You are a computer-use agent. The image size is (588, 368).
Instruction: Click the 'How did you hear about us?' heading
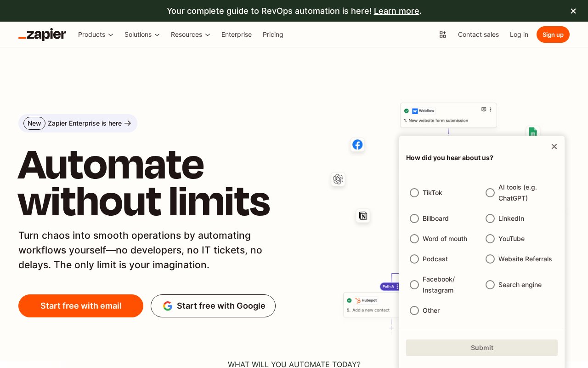coord(450,158)
